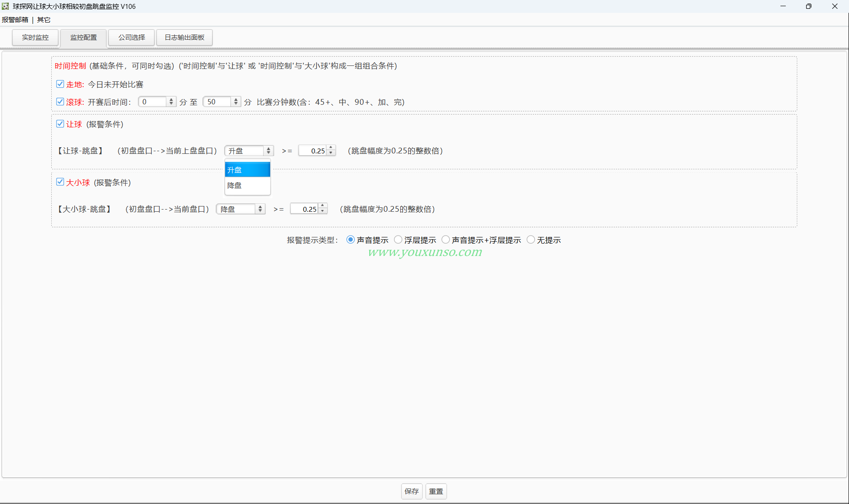849x504 pixels.
Task: Open the 公司选择 tab
Action: coord(132,38)
